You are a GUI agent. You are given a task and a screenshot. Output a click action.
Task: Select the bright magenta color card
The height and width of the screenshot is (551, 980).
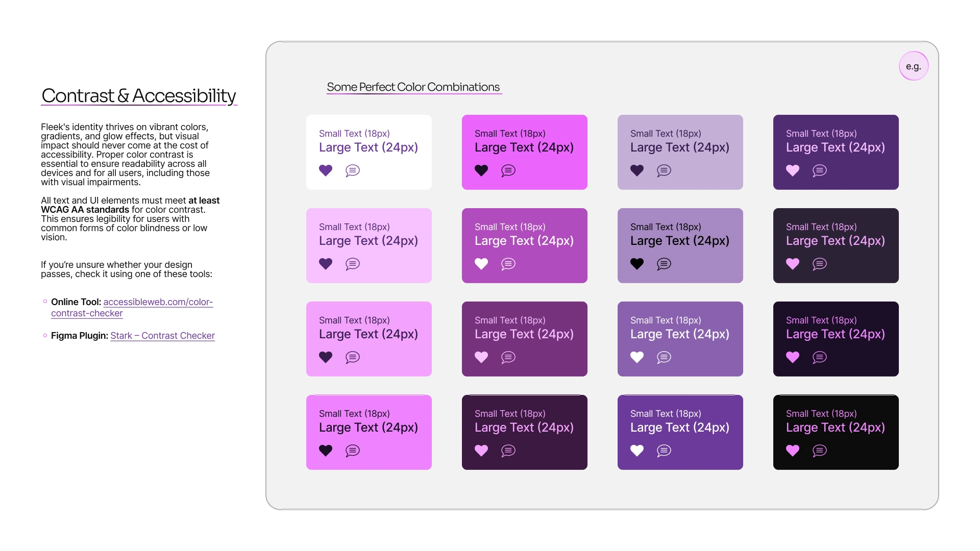[524, 152]
